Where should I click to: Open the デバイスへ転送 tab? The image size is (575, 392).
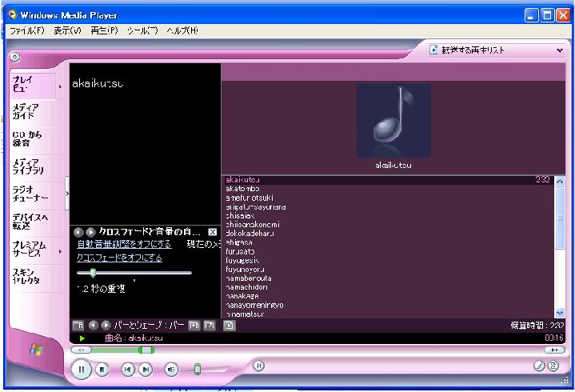click(x=36, y=222)
